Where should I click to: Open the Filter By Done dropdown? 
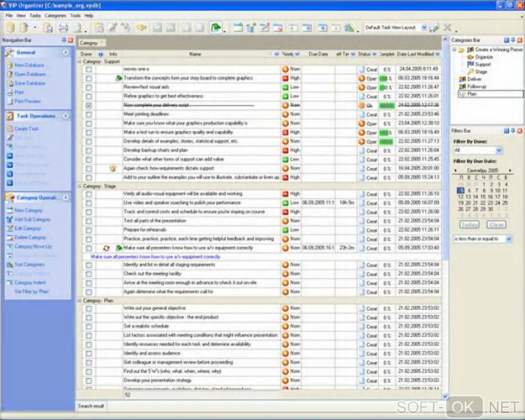pos(499,150)
